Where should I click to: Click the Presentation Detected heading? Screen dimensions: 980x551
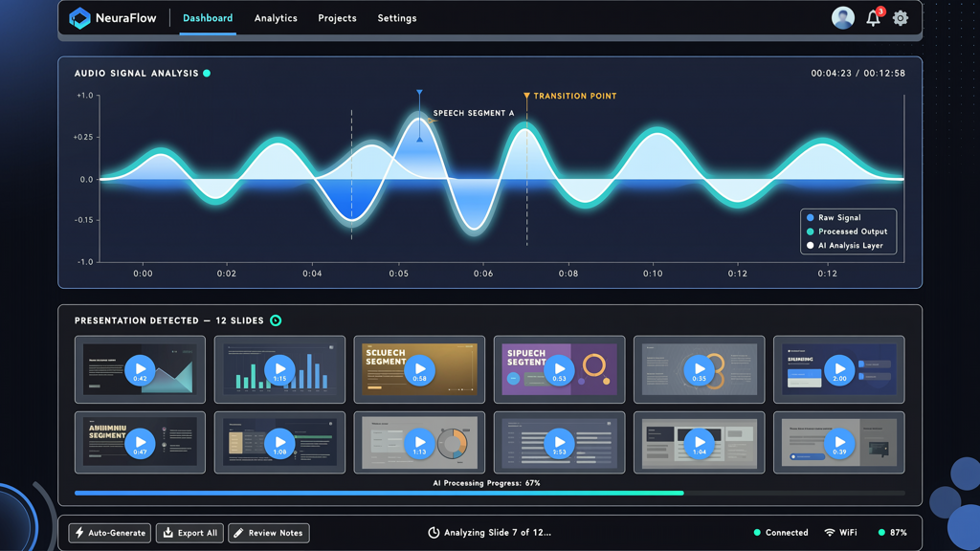168,320
